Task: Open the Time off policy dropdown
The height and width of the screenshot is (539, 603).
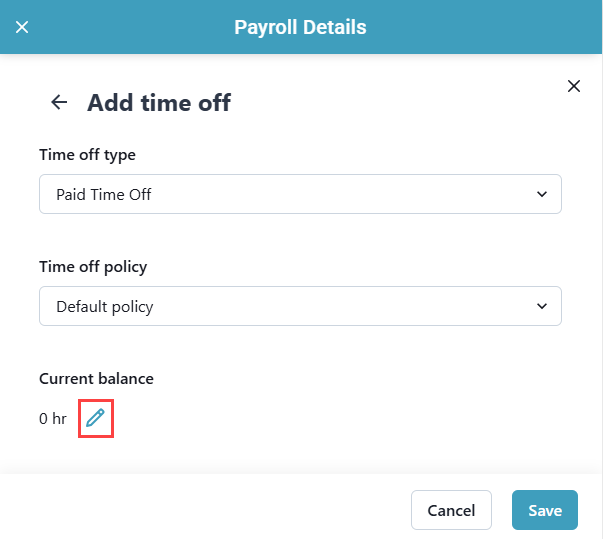Action: point(300,306)
